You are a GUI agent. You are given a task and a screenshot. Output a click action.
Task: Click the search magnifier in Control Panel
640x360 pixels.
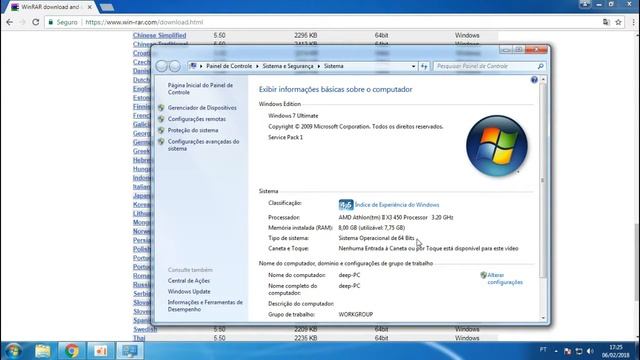(540, 66)
